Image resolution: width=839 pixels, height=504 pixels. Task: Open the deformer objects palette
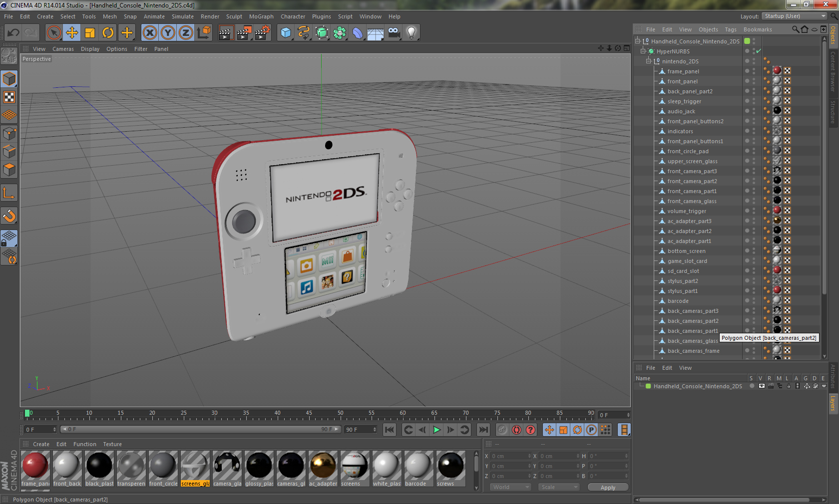pyautogui.click(x=358, y=33)
